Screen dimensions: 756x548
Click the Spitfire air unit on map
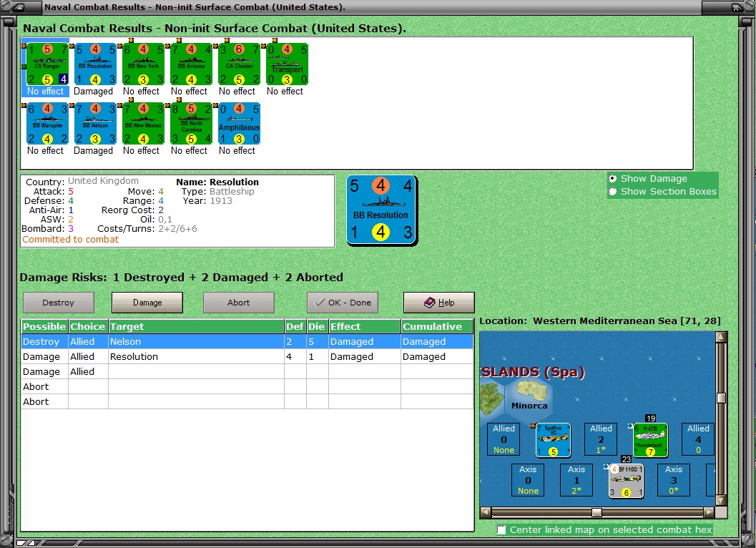[x=553, y=440]
